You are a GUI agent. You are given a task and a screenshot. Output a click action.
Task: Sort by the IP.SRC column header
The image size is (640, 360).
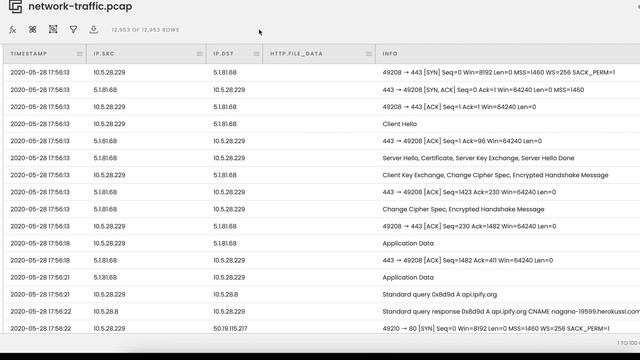(104, 54)
